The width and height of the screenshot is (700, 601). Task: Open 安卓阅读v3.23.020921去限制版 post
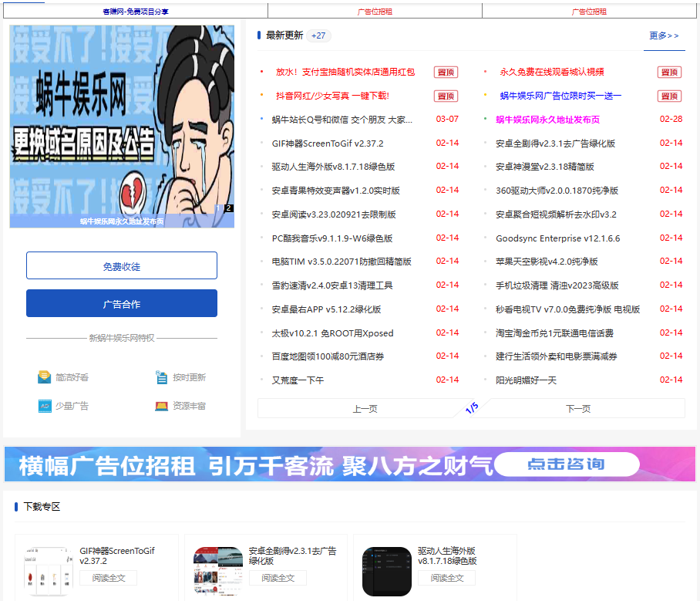pos(334,214)
